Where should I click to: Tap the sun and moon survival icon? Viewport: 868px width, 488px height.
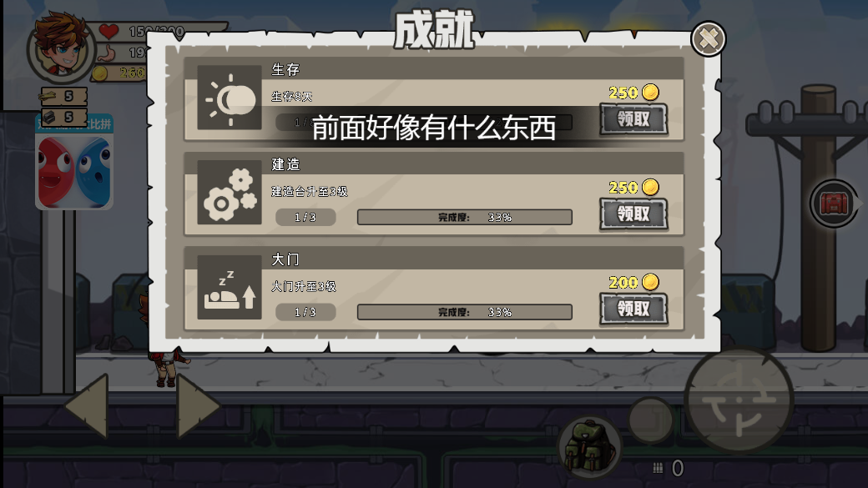230,98
